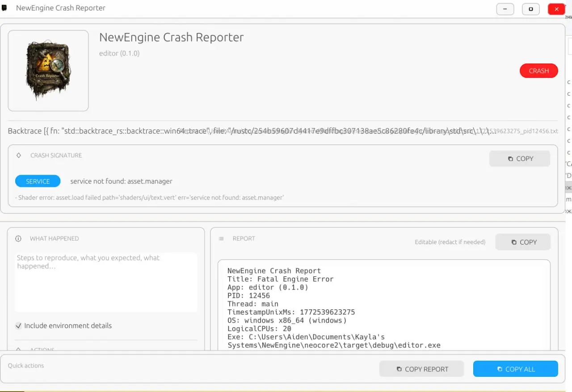This screenshot has height=392, width=572.
Task: Click the backtrace line to expand it
Action: [x=179, y=131]
